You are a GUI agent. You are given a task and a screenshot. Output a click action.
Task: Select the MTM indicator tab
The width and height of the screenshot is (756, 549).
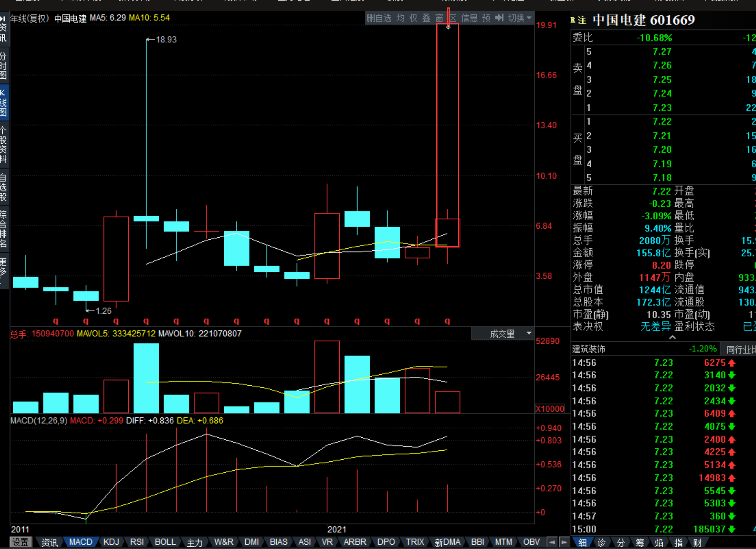point(504,542)
